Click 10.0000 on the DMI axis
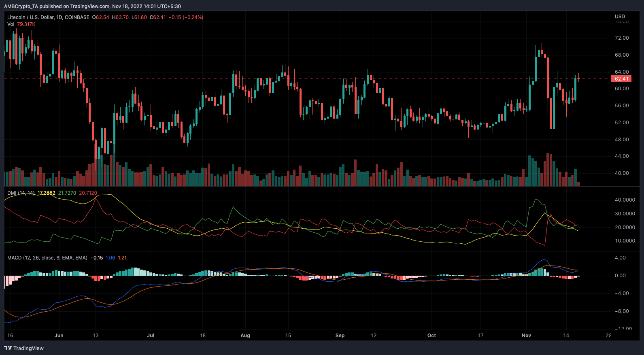644x355 pixels. tap(625, 241)
